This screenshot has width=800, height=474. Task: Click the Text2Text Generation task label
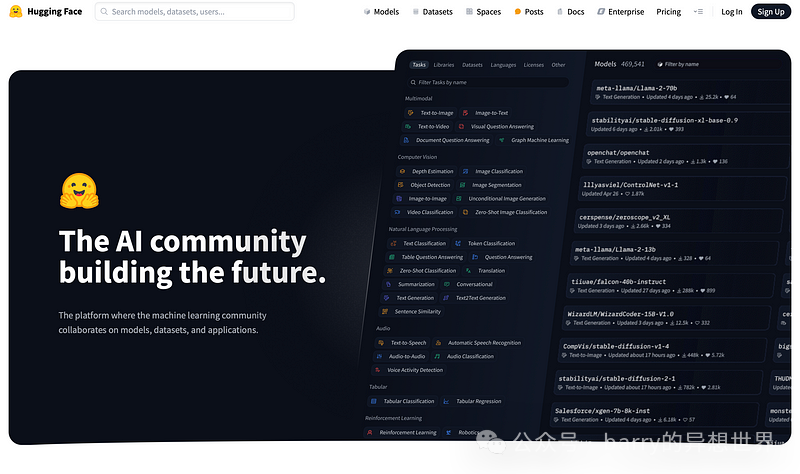pos(481,298)
